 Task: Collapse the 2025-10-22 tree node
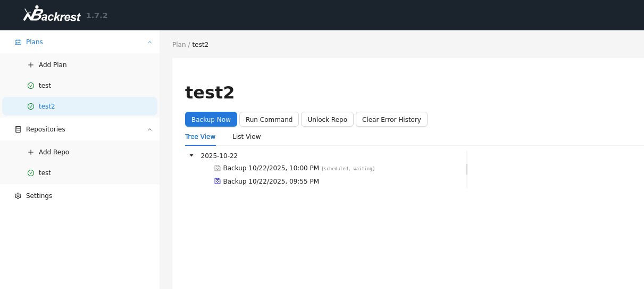[x=191, y=155]
